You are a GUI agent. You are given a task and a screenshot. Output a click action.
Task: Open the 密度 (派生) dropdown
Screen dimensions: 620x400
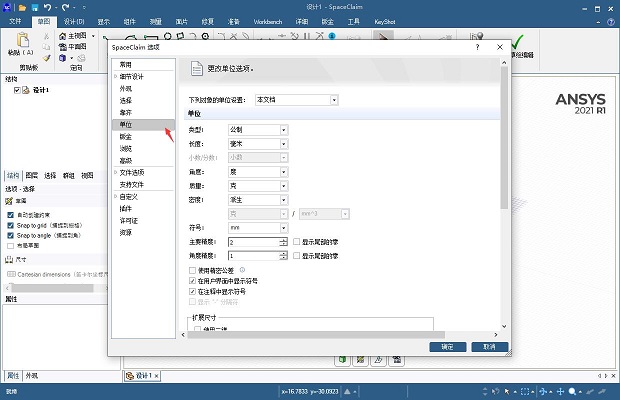click(284, 200)
